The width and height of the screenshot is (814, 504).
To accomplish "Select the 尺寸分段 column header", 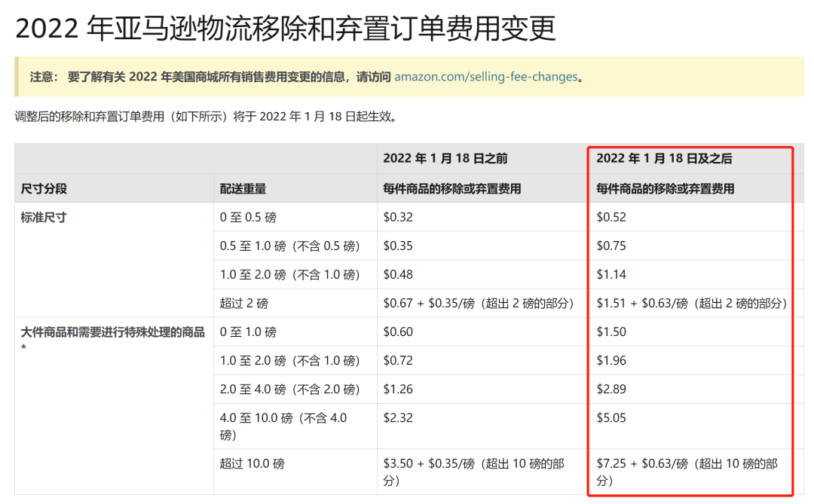I will click(x=44, y=188).
